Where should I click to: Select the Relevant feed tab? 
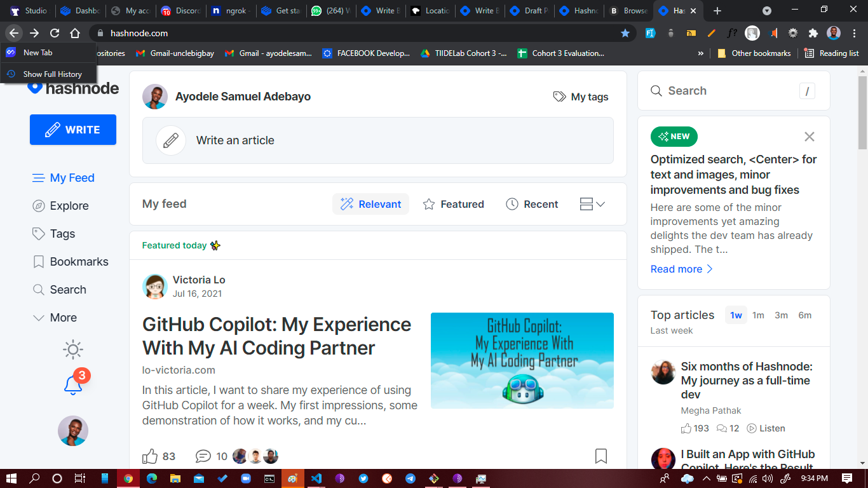[x=370, y=204]
